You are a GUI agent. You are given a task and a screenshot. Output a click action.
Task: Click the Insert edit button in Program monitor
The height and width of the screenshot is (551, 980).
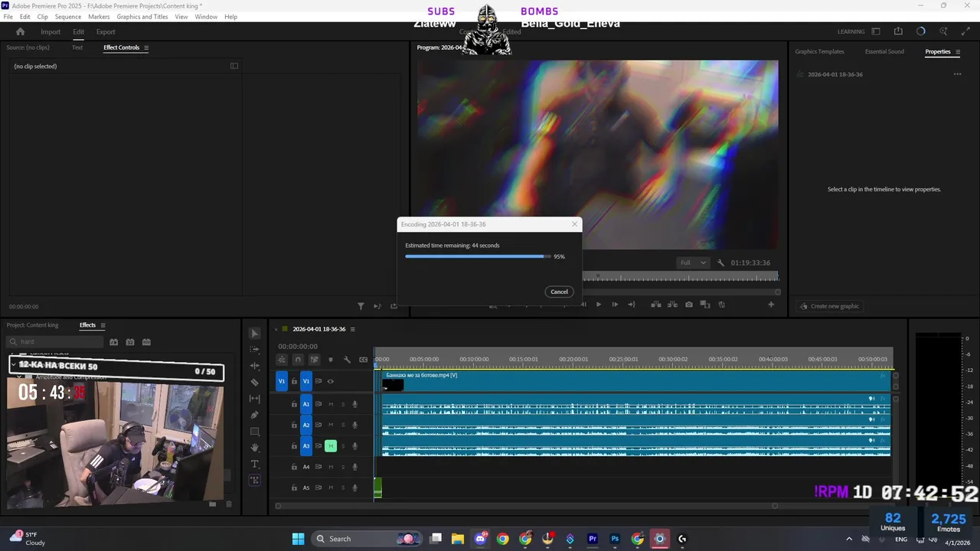(656, 305)
